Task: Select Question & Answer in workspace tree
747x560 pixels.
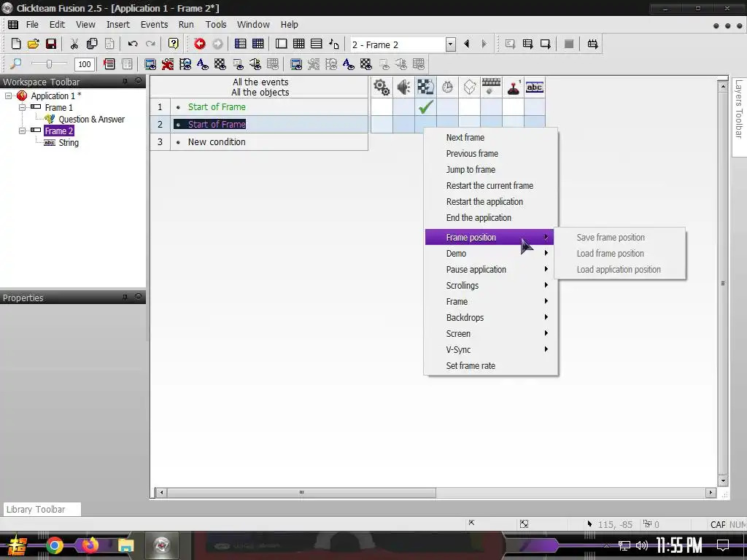Action: (x=91, y=119)
